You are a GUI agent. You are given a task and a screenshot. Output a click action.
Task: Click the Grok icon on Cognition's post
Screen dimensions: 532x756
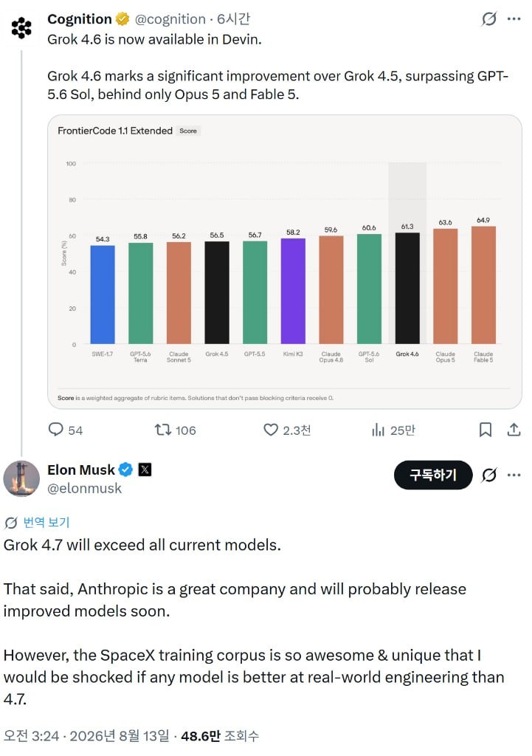point(488,18)
